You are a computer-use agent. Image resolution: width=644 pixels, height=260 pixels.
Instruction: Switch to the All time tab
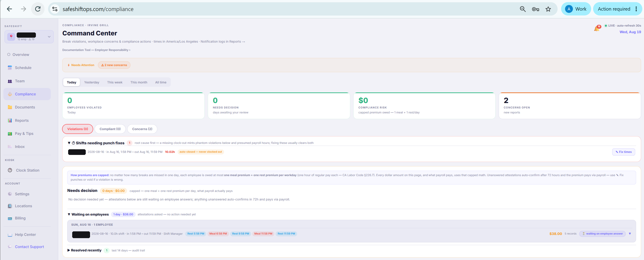(161, 82)
